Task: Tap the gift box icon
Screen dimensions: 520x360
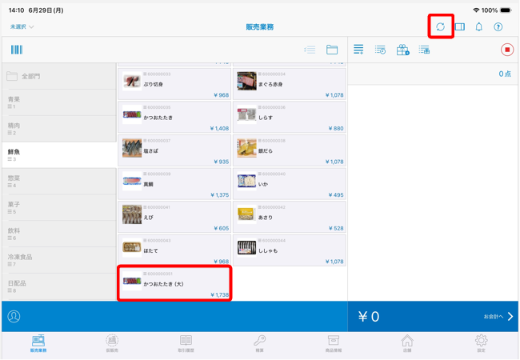Action: tap(403, 50)
